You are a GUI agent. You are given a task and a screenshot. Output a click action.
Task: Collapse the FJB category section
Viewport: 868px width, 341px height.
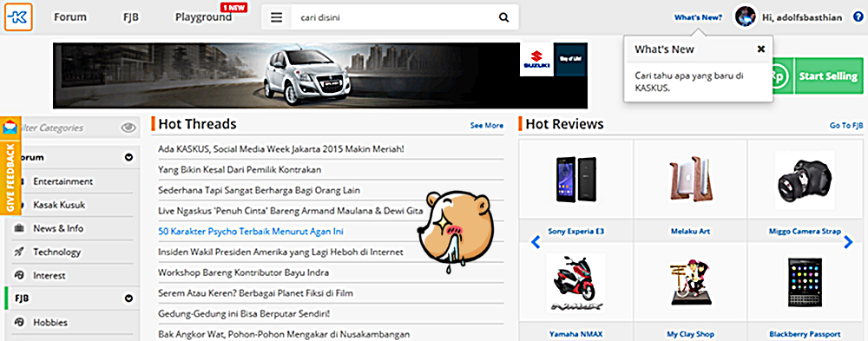[129, 298]
